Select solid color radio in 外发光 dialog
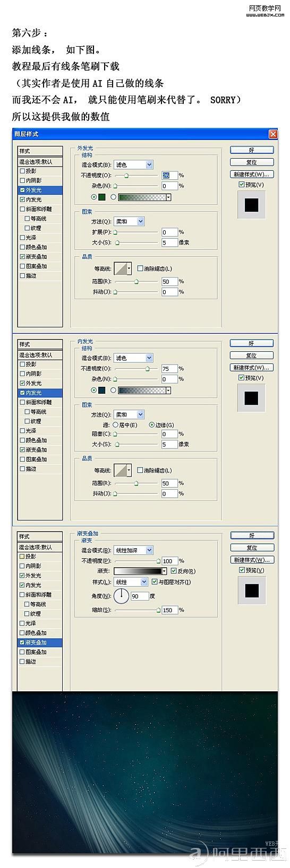290x868 pixels. (94, 197)
